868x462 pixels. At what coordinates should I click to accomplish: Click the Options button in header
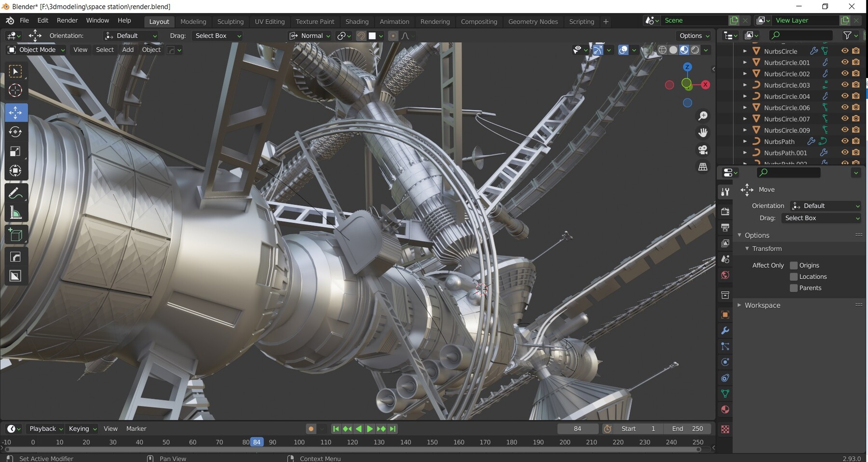694,36
